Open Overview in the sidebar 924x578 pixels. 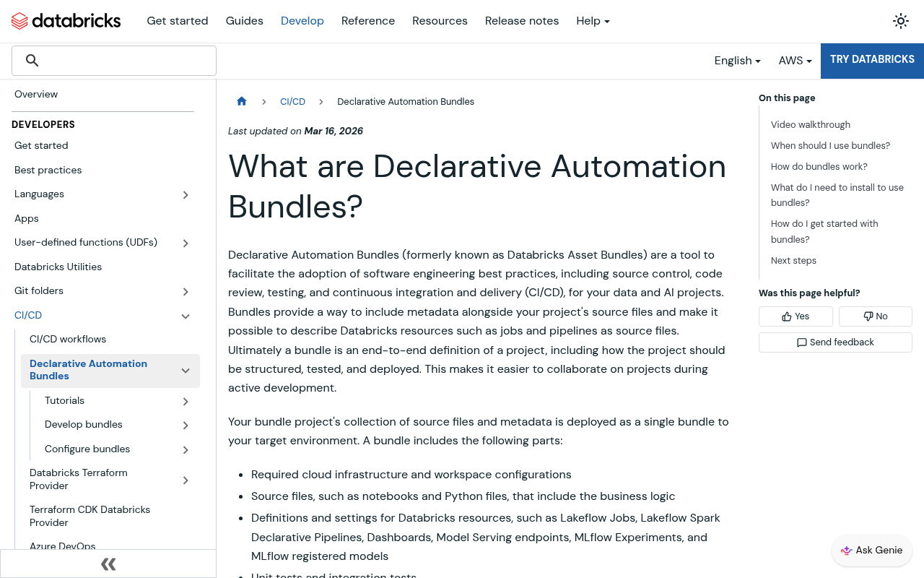click(36, 94)
